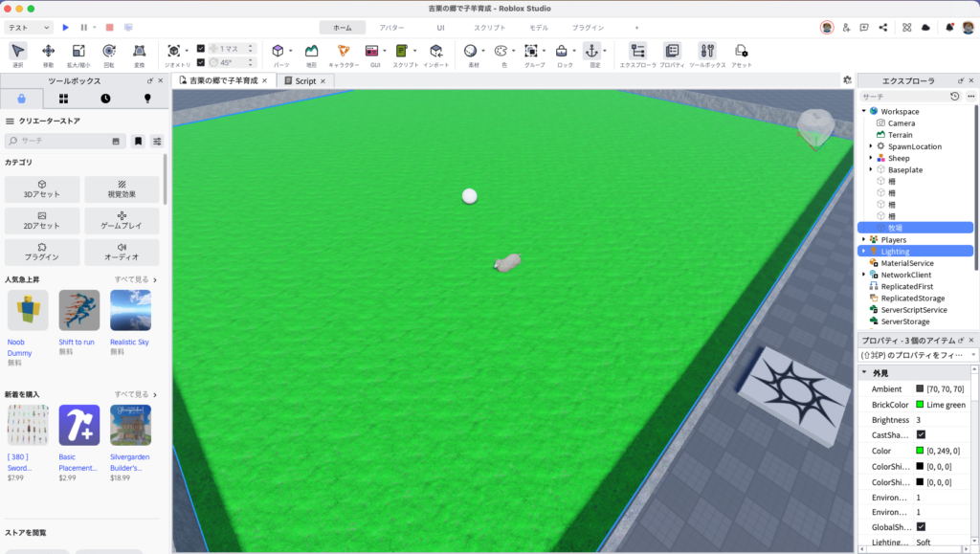Uncheck the GlobalShadows property checkbox

[921, 526]
